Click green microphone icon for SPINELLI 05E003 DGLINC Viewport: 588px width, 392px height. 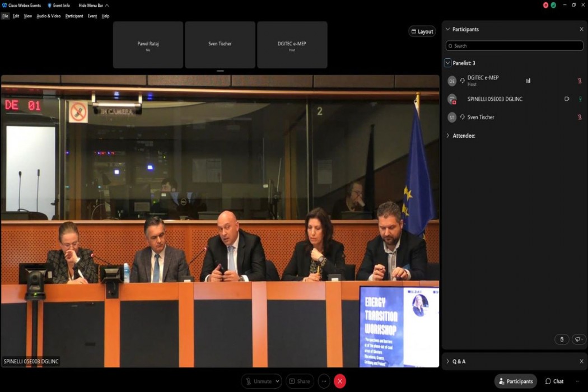580,99
